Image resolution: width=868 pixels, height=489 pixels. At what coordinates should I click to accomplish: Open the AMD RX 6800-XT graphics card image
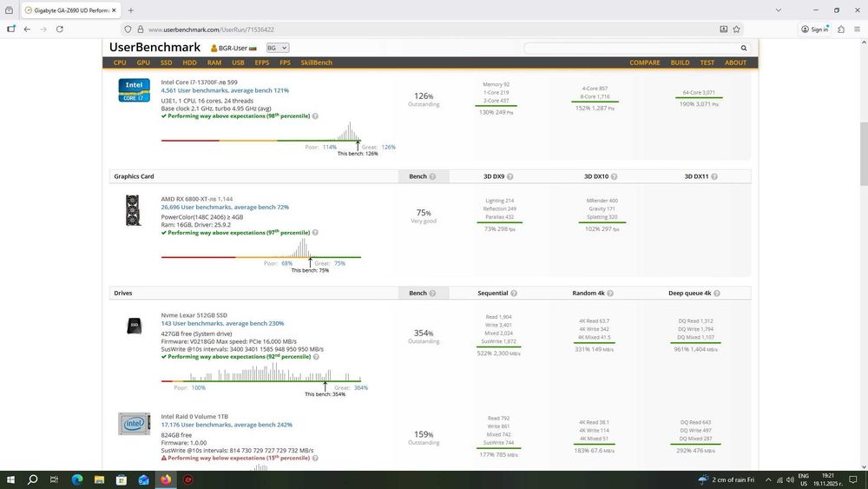132,210
